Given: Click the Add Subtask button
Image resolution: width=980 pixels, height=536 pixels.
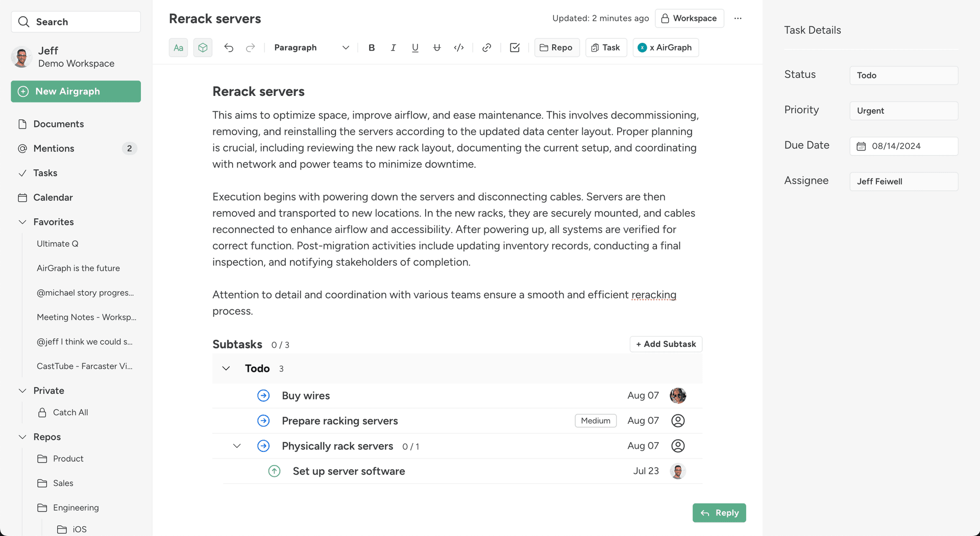Looking at the screenshot, I should tap(666, 344).
